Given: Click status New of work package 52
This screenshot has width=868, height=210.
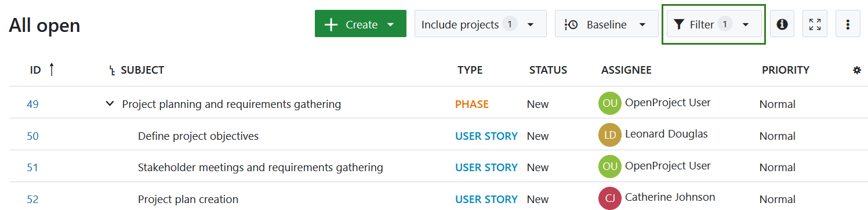Looking at the screenshot, I should coord(537,200).
